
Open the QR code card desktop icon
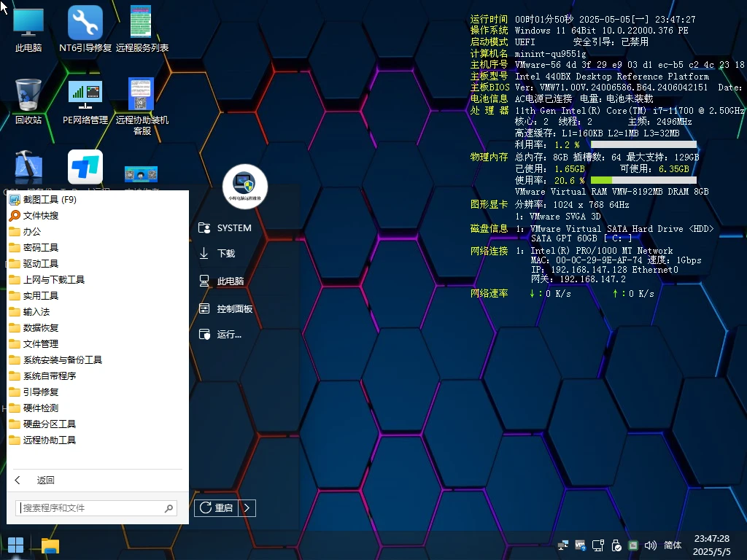(x=141, y=174)
